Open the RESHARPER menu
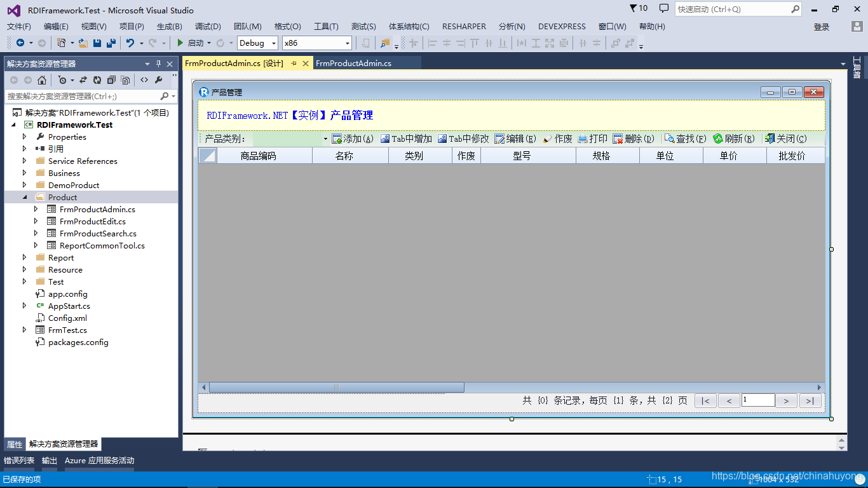The width and height of the screenshot is (868, 488). pos(465,27)
